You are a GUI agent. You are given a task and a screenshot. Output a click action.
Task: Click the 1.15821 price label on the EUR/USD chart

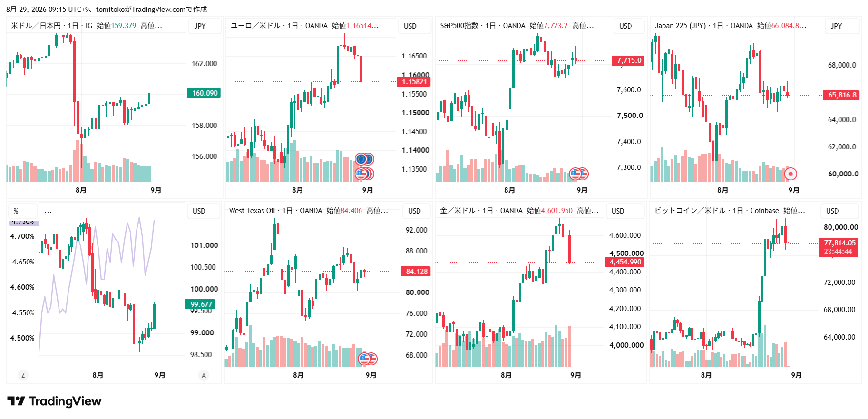(414, 82)
